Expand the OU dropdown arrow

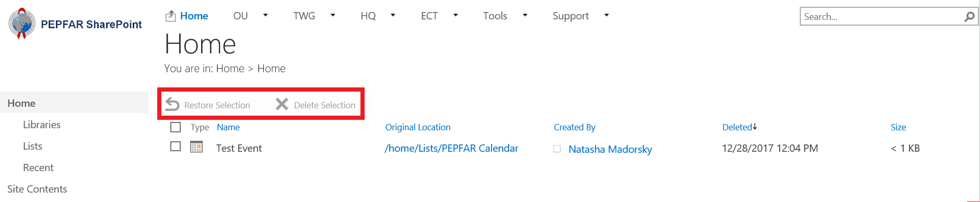tap(265, 15)
